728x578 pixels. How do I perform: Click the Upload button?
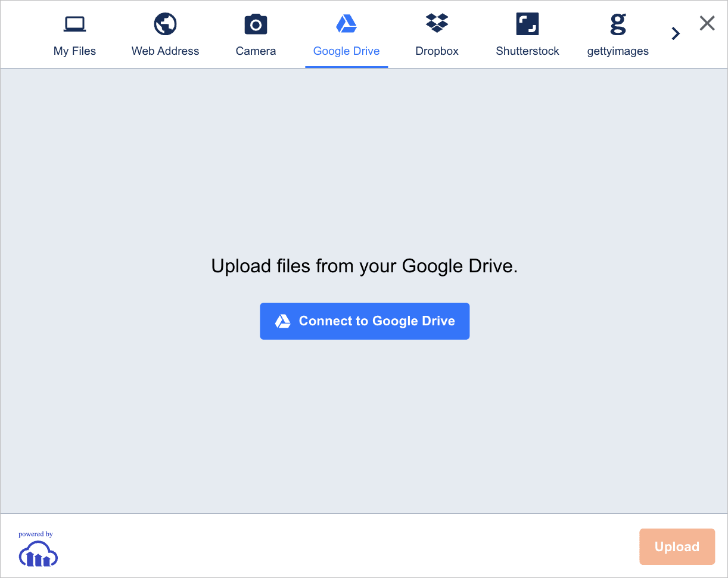(x=677, y=546)
